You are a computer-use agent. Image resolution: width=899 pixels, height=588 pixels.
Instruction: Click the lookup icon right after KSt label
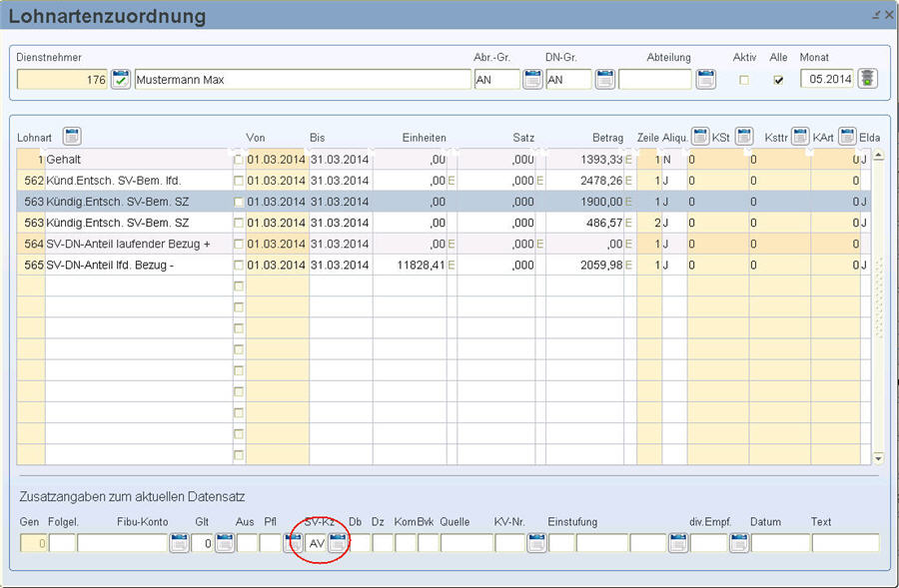pyautogui.click(x=743, y=137)
